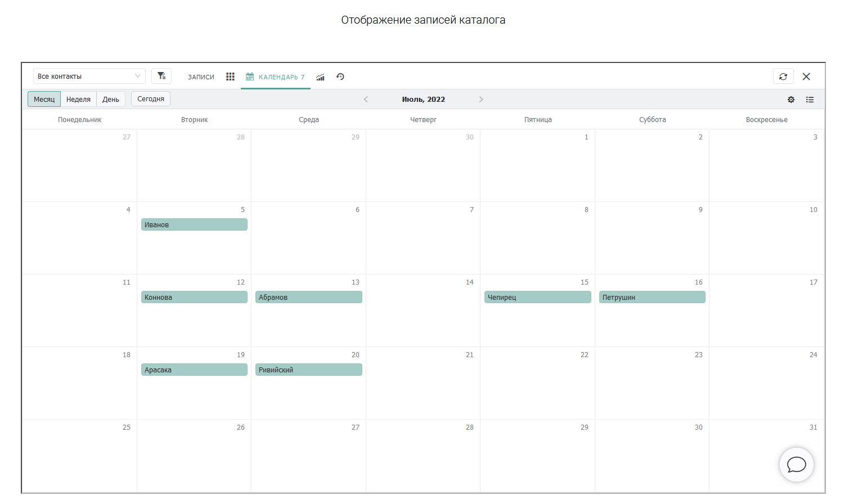Open the history clock icon
Screen dimensions: 849x504
click(x=340, y=76)
